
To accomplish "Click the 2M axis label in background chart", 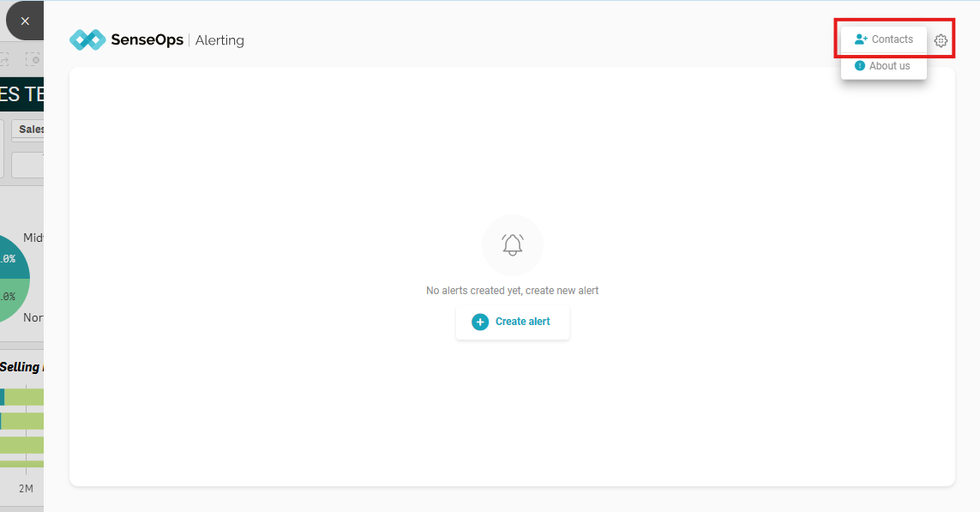I will pyautogui.click(x=26, y=488).
